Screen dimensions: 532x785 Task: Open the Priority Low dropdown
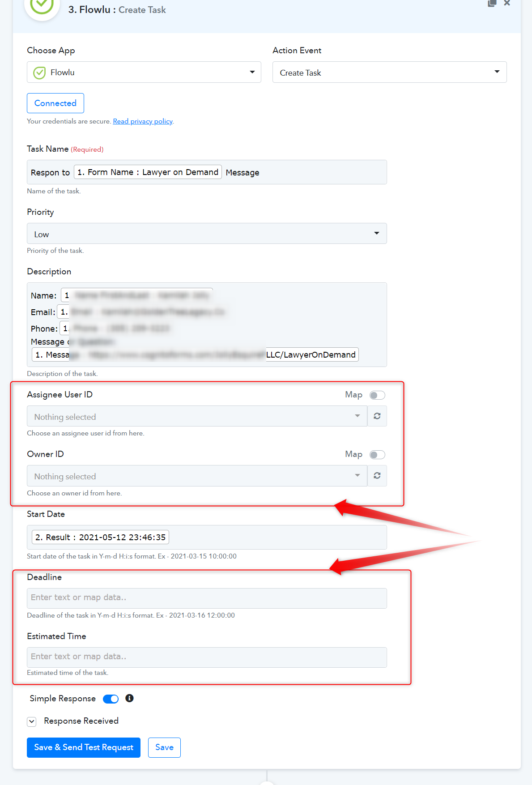coord(207,234)
